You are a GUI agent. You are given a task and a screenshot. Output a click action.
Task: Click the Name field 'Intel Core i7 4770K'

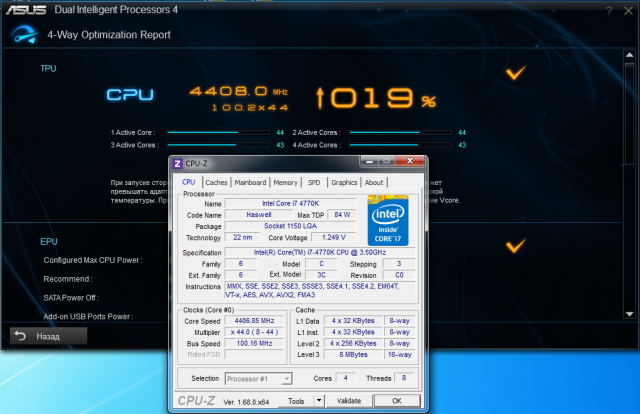[290, 203]
